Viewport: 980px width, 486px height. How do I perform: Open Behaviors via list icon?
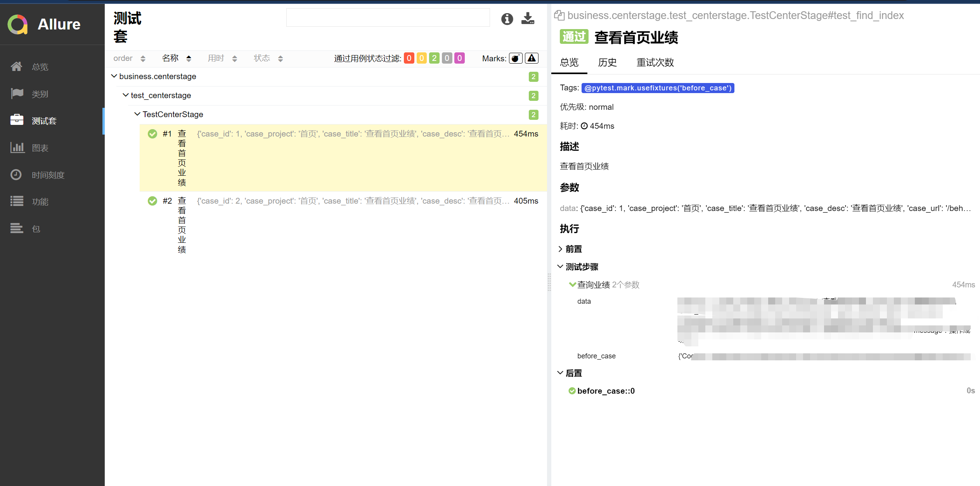[x=16, y=202]
